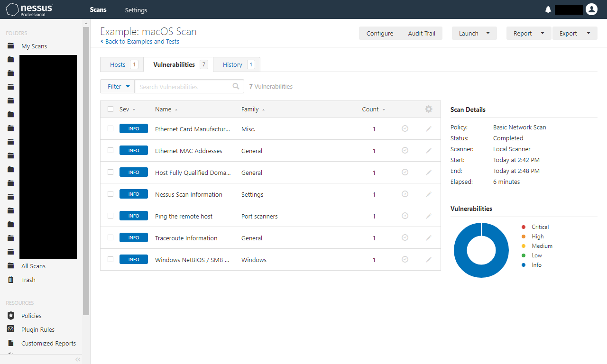Click the Nessus Professional logo

pyautogui.click(x=29, y=9)
